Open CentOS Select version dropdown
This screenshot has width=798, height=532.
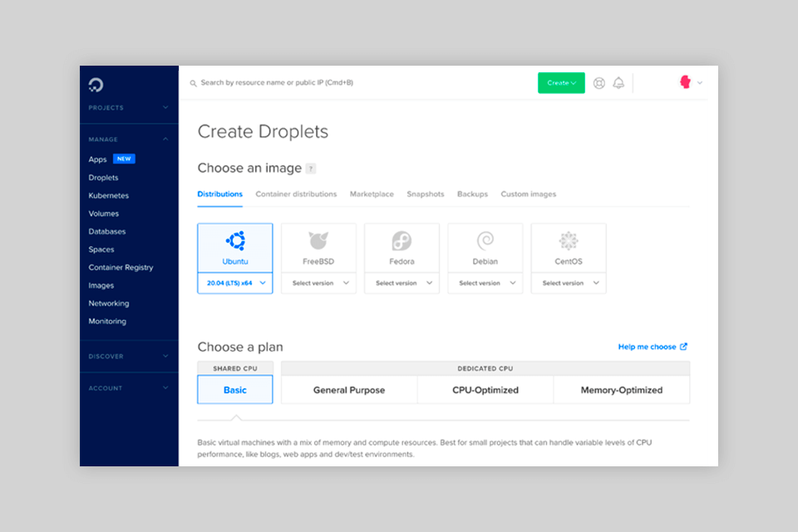569,283
